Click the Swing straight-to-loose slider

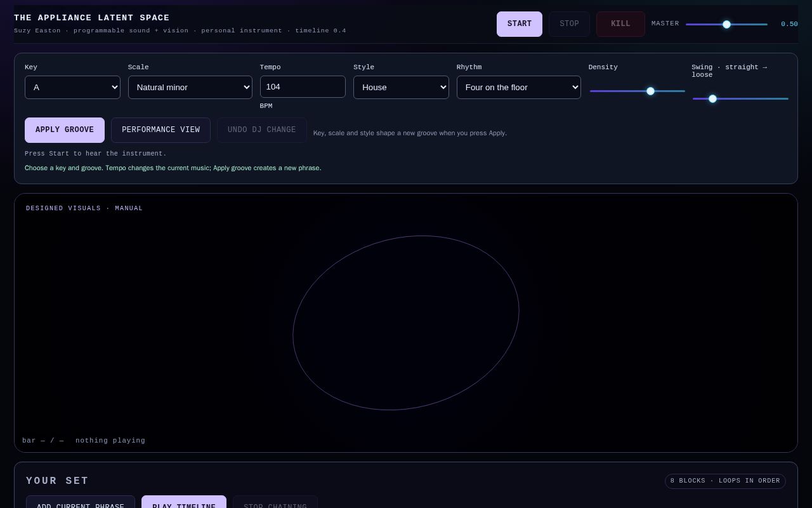pyautogui.click(x=740, y=98)
